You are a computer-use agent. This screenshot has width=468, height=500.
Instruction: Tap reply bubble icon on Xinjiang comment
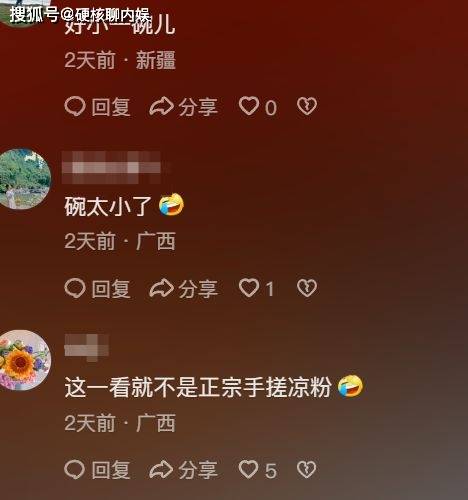click(75, 106)
